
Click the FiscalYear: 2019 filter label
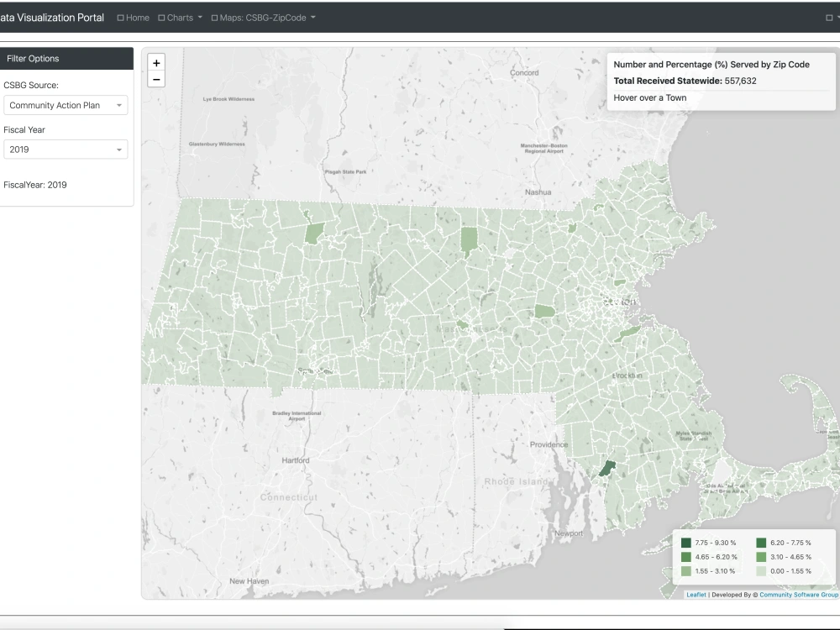click(x=34, y=184)
